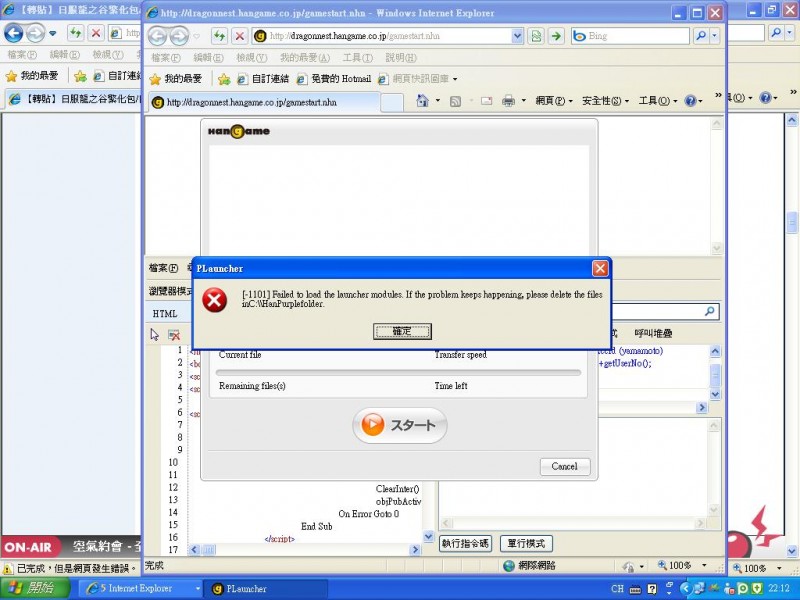The image size is (800, 600).
Task: Expand the Print dropdown arrow
Action: pos(523,101)
